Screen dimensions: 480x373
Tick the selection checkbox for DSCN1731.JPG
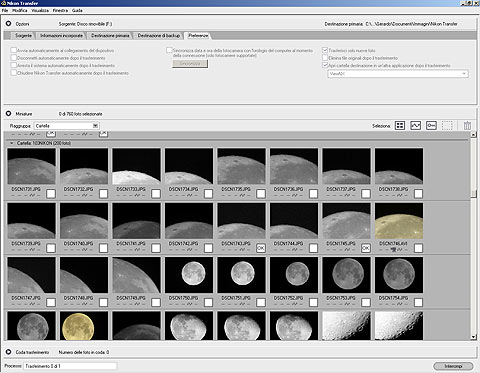(51, 194)
